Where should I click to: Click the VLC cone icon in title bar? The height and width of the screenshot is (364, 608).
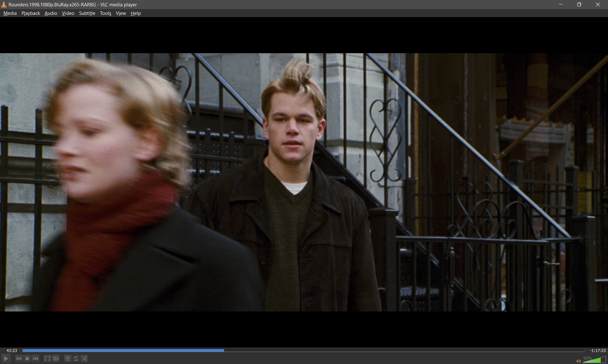coord(4,4)
